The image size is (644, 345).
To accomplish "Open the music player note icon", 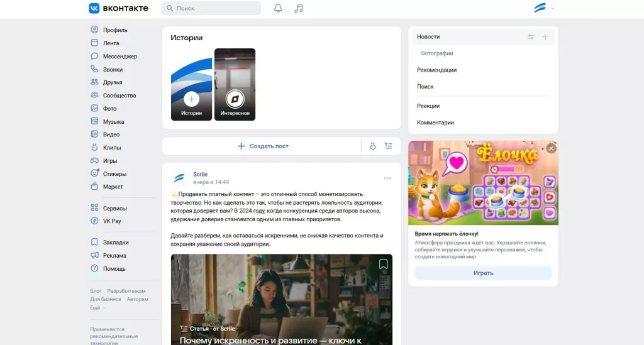I will point(299,8).
